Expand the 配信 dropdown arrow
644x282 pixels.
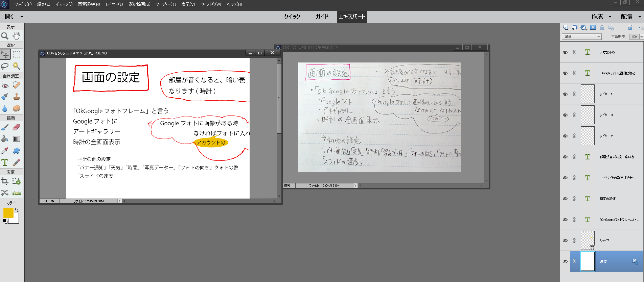[639, 17]
